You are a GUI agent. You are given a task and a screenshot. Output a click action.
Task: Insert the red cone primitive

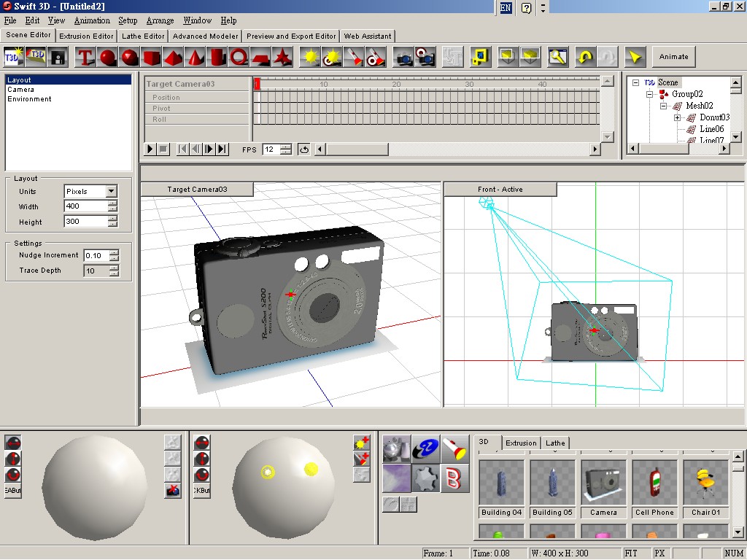pos(194,57)
